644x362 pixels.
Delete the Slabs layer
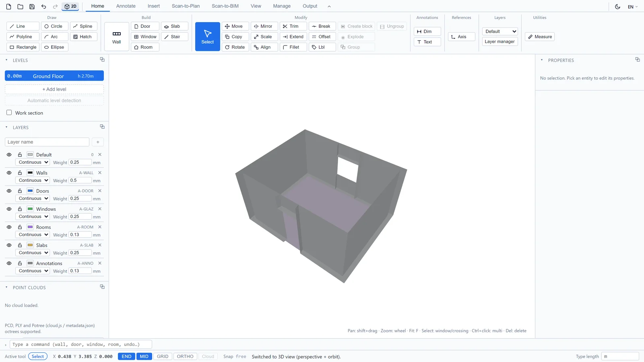(100, 245)
